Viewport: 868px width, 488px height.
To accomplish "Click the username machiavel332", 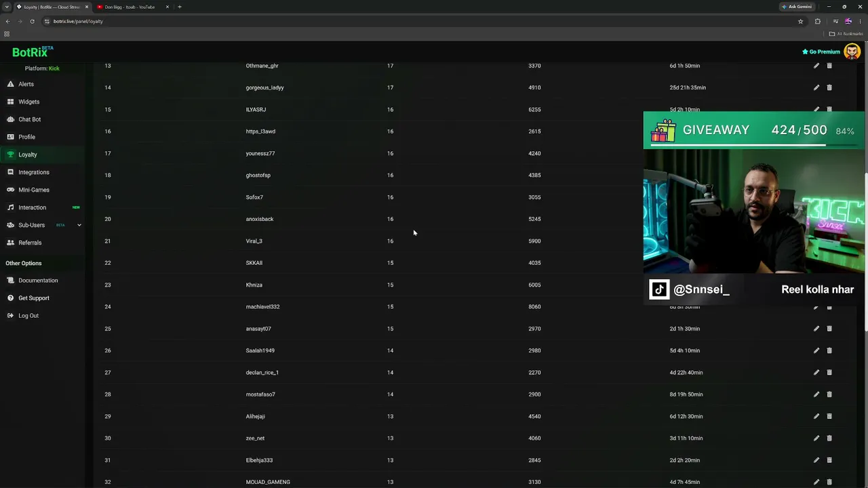I will (262, 307).
